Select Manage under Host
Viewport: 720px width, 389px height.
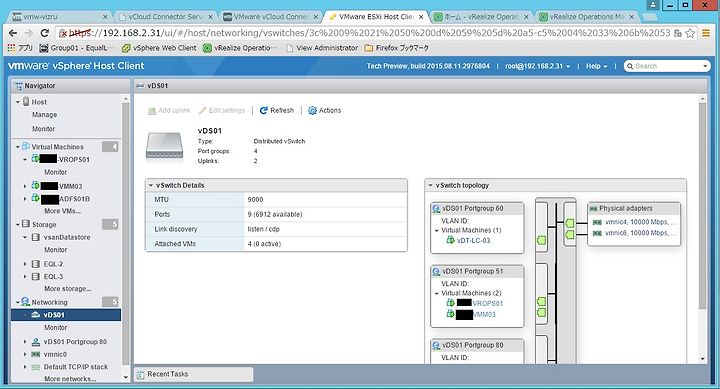(x=45, y=115)
